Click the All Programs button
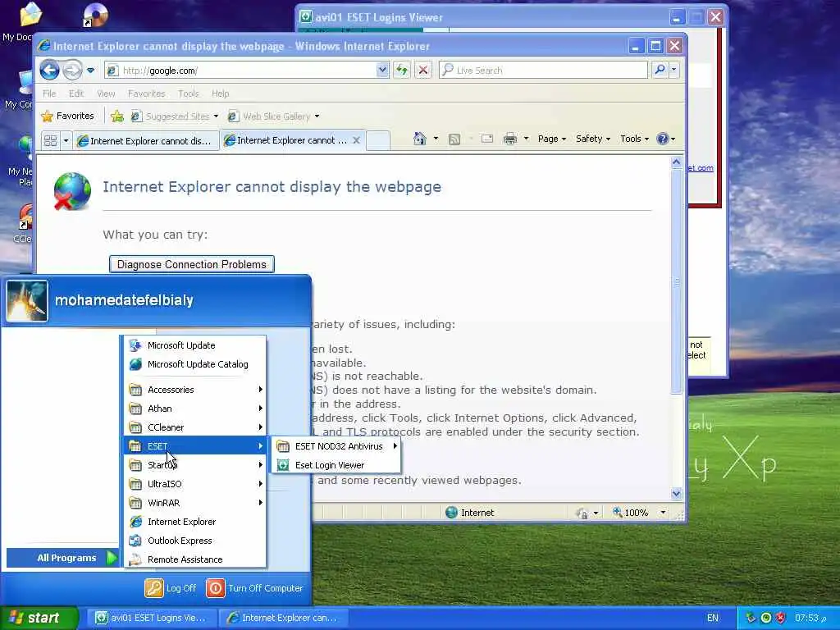This screenshot has height=630, width=840. (x=62, y=558)
